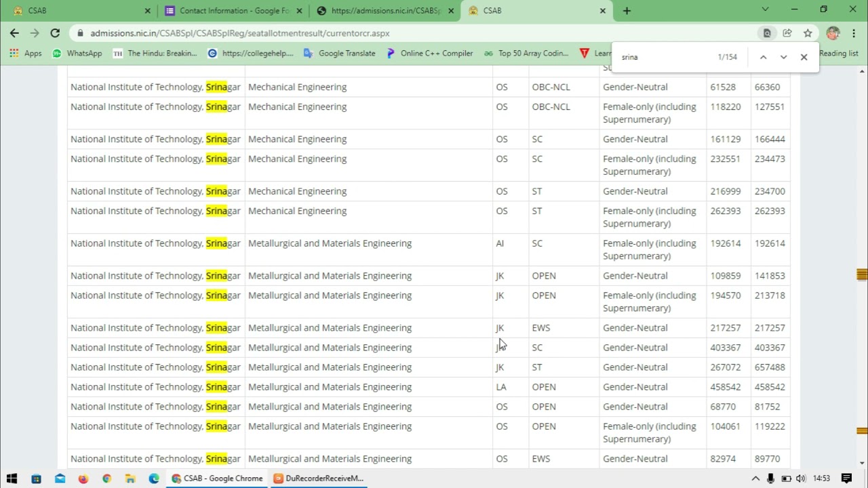Click closing rank 141853 cell

click(770, 276)
